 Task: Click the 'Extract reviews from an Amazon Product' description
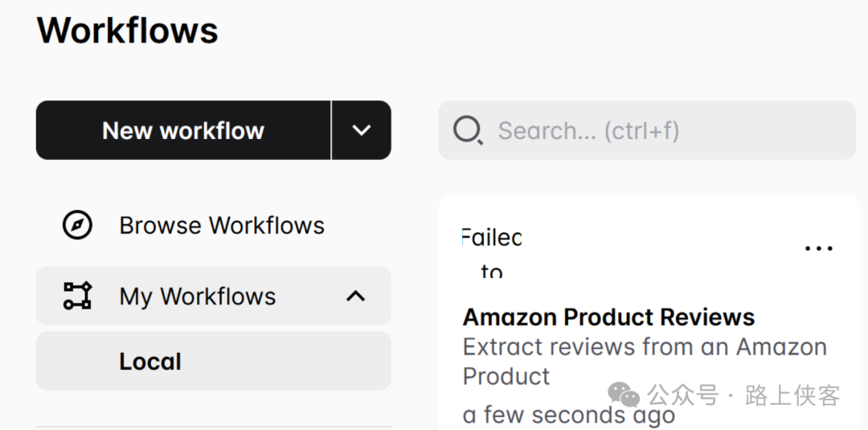pyautogui.click(x=645, y=362)
